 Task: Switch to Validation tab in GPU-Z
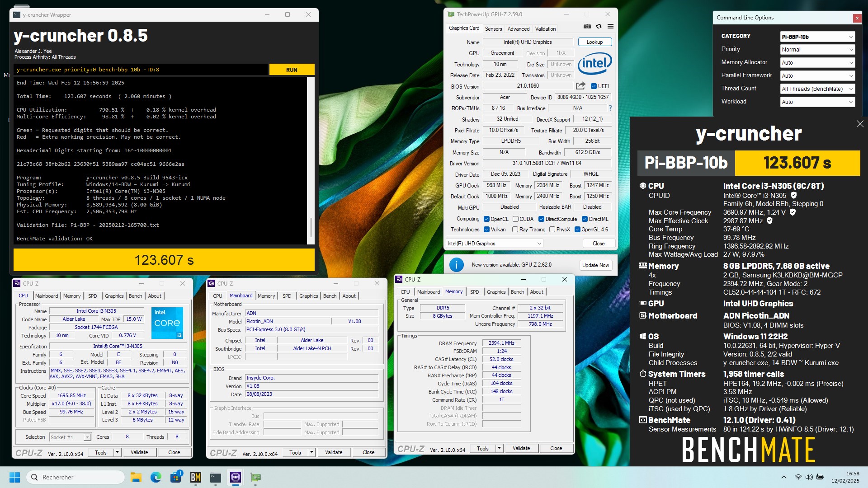(545, 28)
